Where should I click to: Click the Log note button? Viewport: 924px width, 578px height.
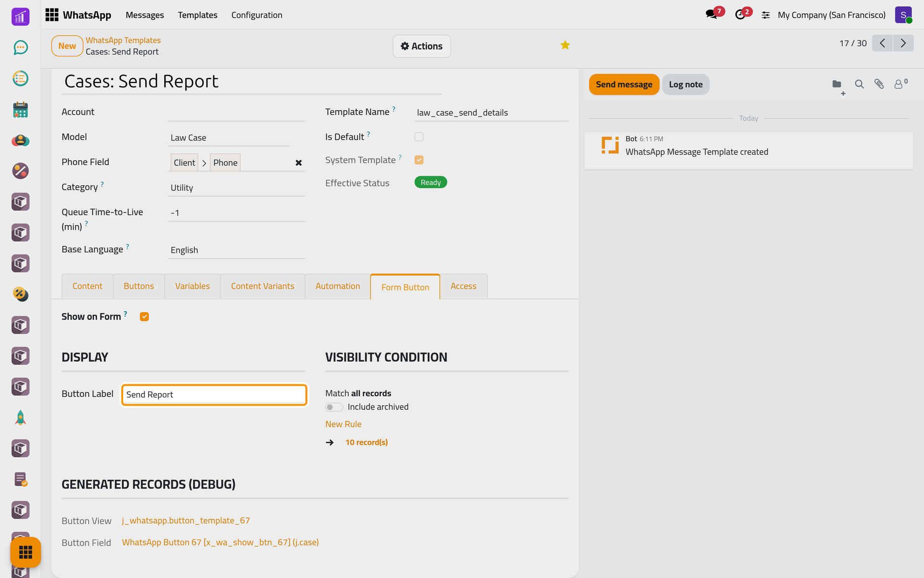tap(685, 84)
